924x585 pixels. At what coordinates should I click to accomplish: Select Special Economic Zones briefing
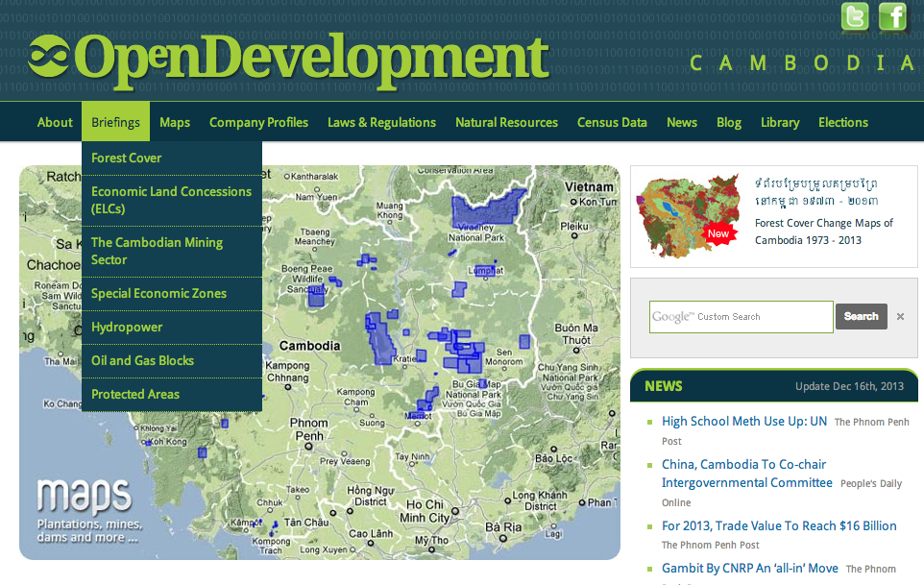coord(172,293)
